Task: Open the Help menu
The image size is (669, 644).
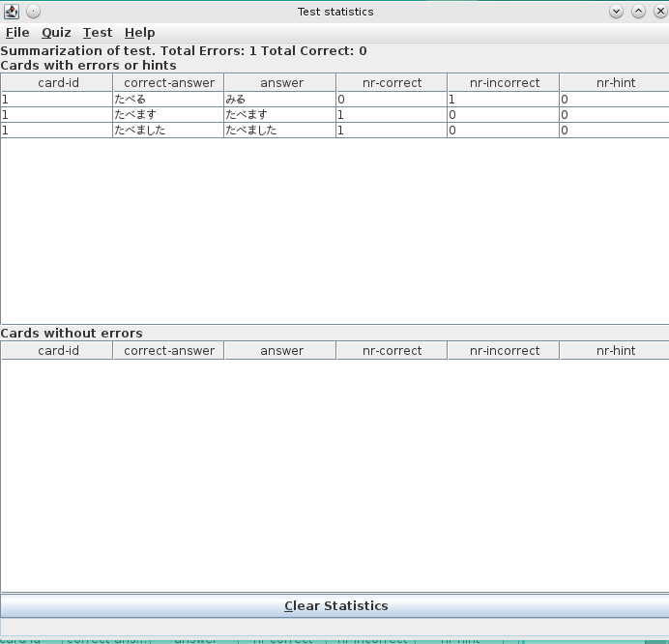Action: [139, 33]
